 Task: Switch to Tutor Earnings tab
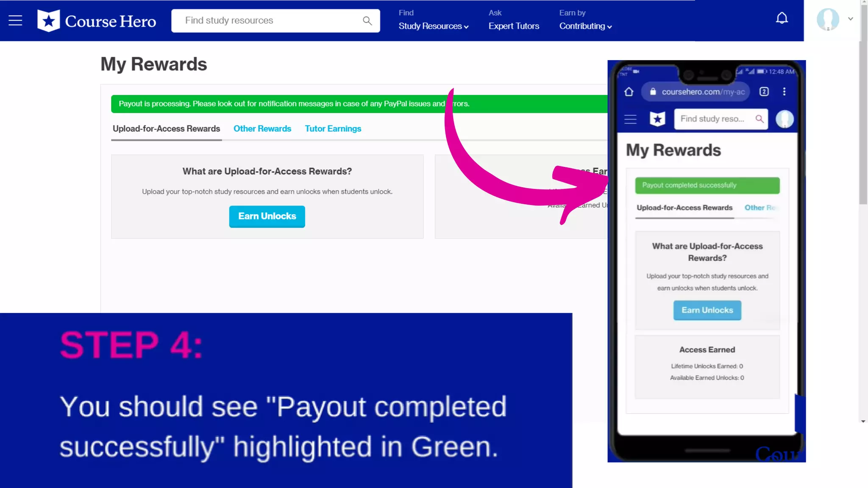[x=333, y=129]
